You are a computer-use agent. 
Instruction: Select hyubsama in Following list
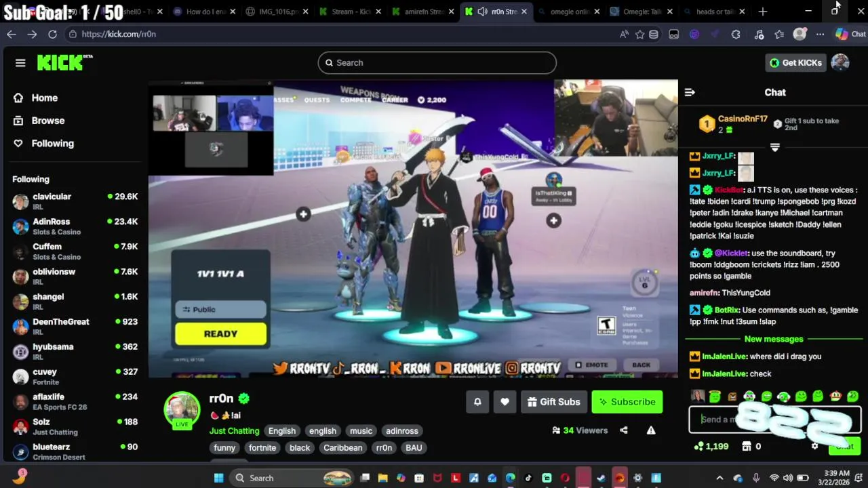75,352
